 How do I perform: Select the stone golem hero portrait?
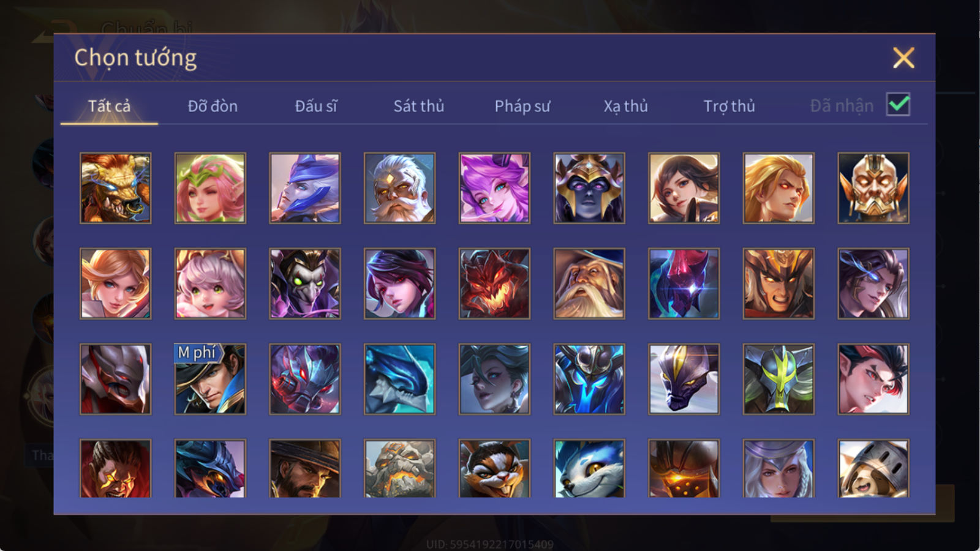[x=399, y=468]
